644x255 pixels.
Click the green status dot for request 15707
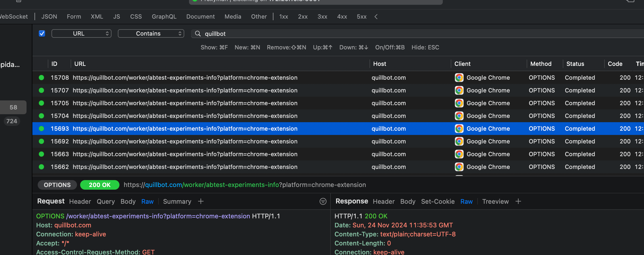pyautogui.click(x=41, y=90)
